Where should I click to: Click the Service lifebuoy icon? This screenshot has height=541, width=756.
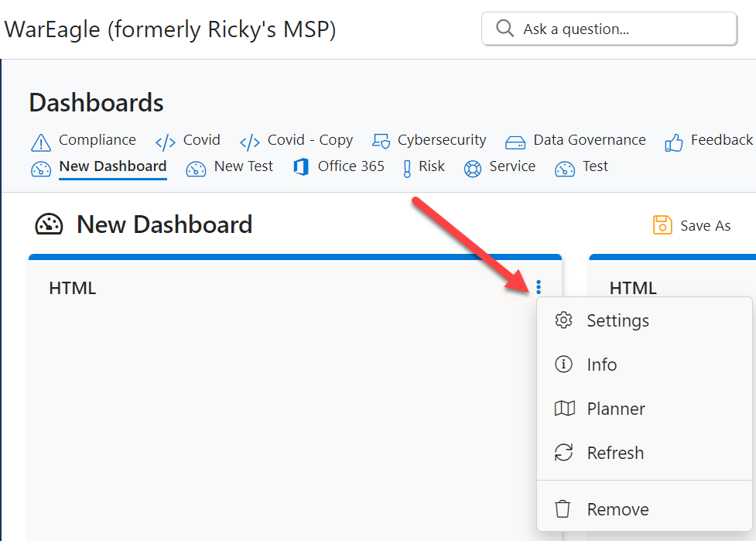(x=473, y=169)
